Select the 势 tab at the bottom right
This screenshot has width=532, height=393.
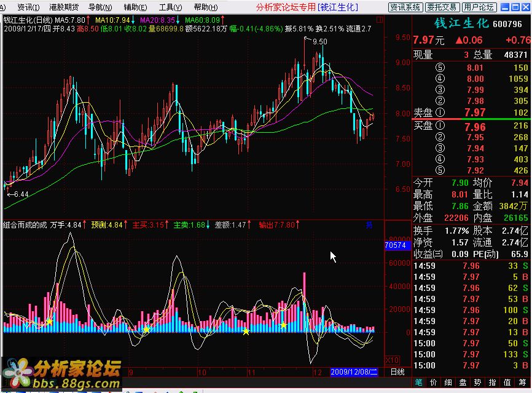[478, 383]
